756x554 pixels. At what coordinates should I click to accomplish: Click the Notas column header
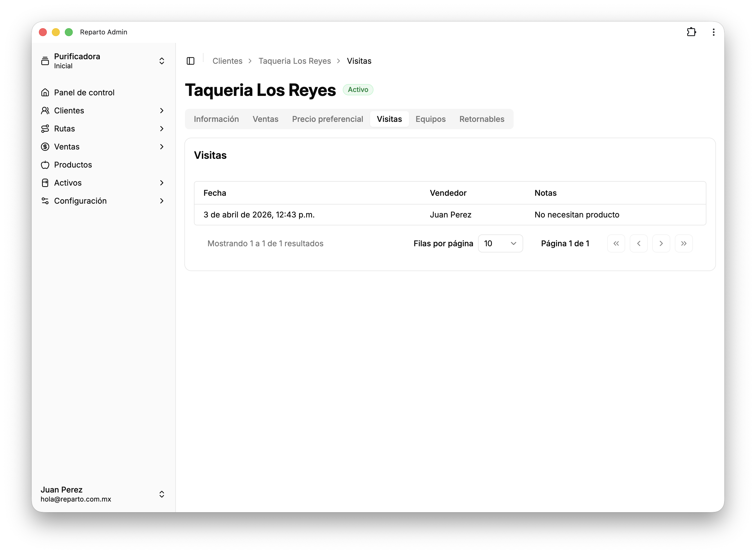545,193
